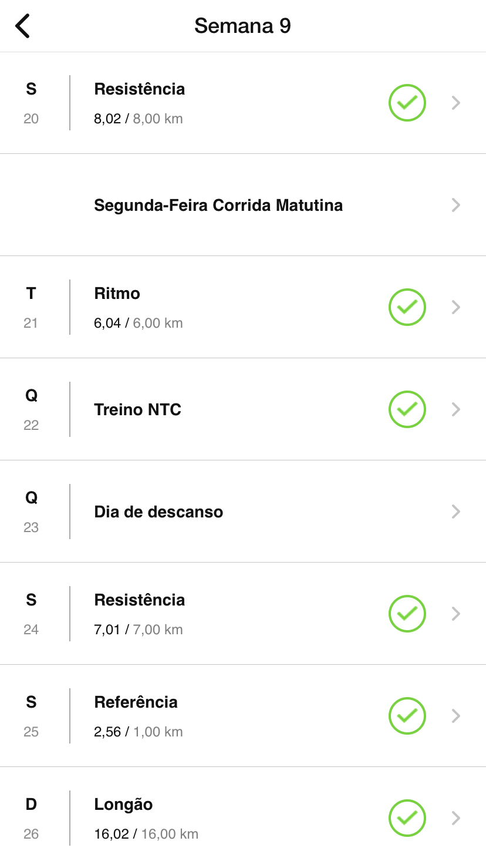The width and height of the screenshot is (486, 868).
Task: Expand the Dia de descanso chevron
Action: [456, 512]
